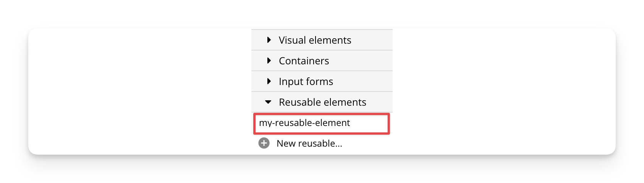Select my-reusable-element in the list
644x183 pixels.
(x=304, y=123)
